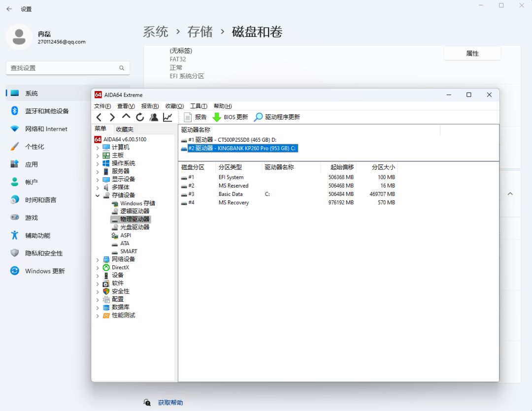Go back in the Settings window

point(9,9)
